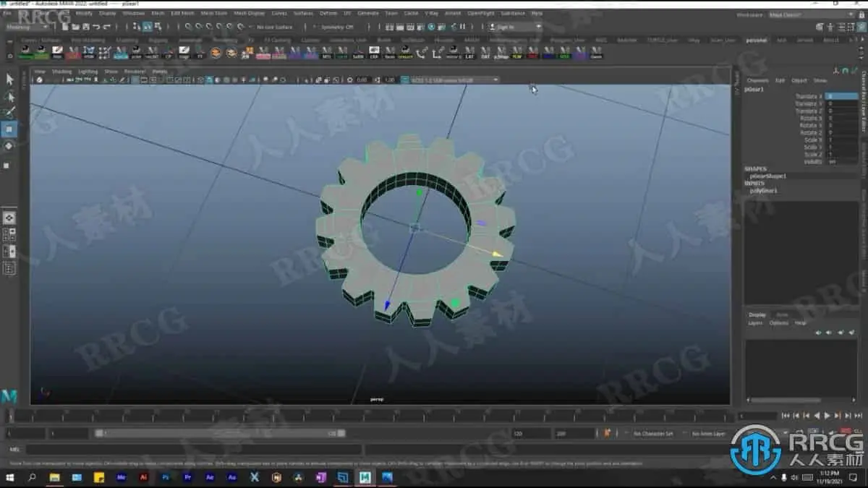Open No Live Surface dropdown
The height and width of the screenshot is (488, 868).
coord(274,27)
